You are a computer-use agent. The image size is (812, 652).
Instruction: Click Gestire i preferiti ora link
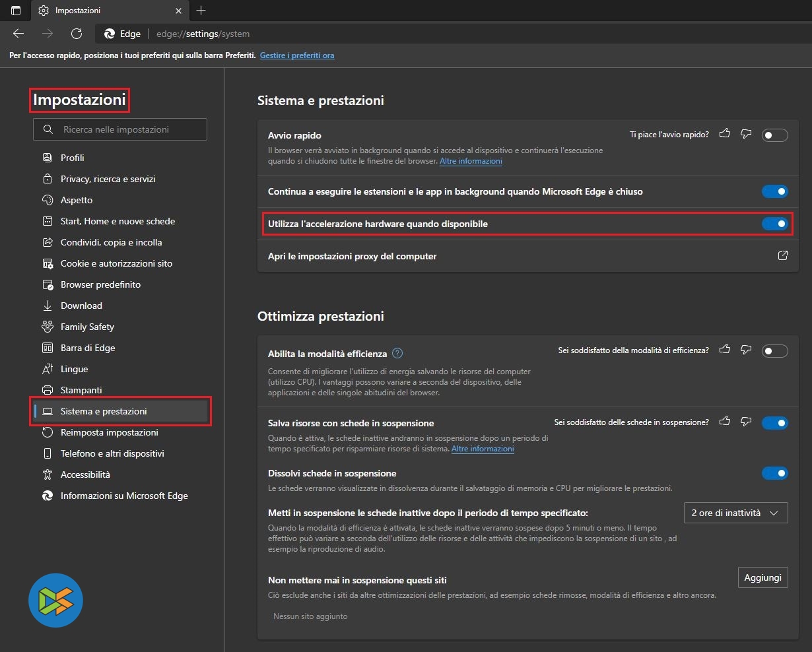pyautogui.click(x=297, y=55)
